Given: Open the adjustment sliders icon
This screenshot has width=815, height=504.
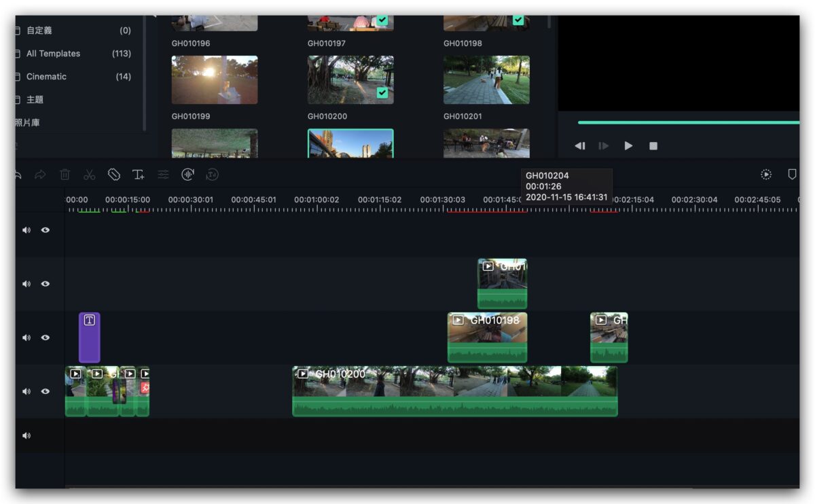Looking at the screenshot, I should pyautogui.click(x=163, y=175).
